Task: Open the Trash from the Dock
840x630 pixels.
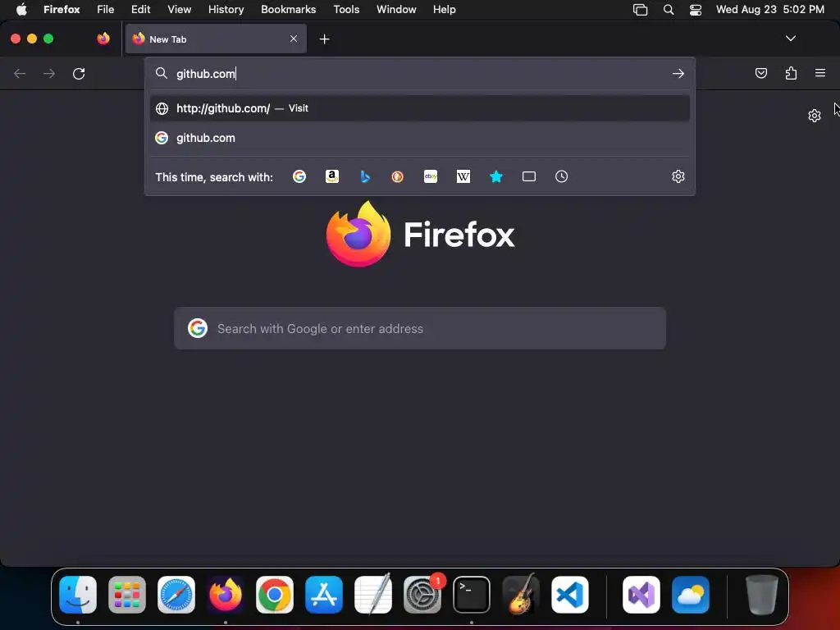Action: coord(761,595)
